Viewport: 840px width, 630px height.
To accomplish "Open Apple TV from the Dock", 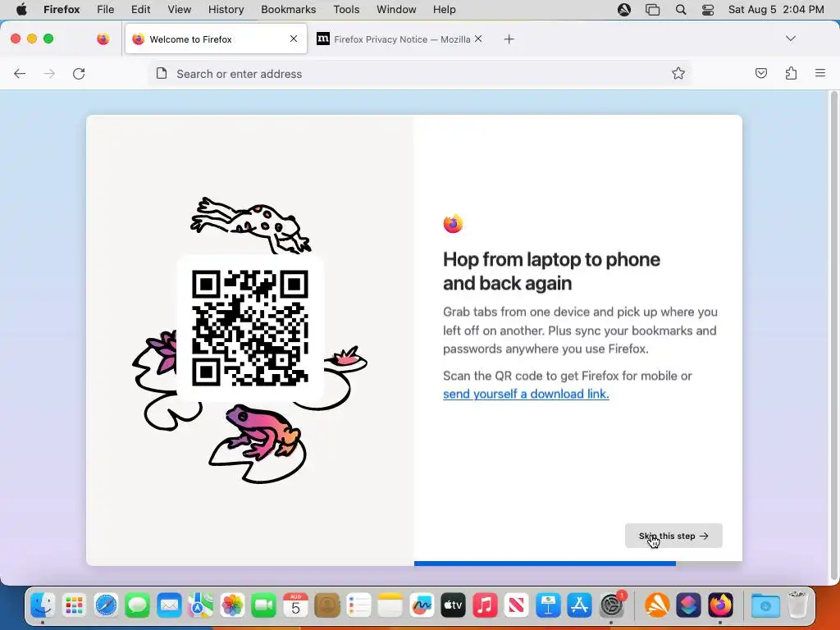I will pos(453,605).
